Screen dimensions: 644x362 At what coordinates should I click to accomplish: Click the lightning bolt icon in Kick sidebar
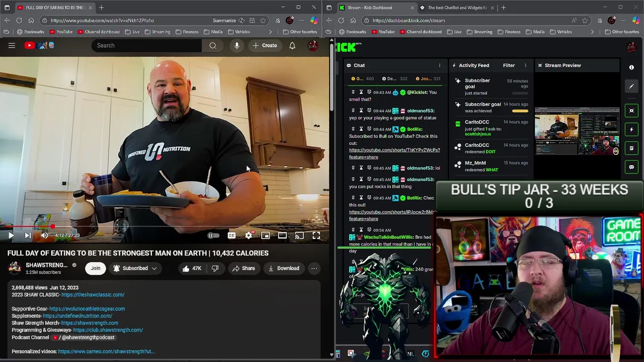point(631,130)
